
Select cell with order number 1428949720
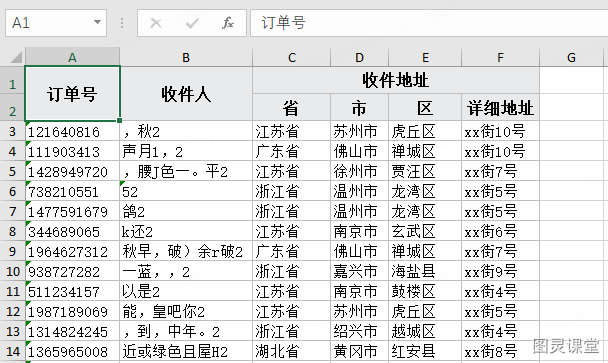click(x=73, y=171)
